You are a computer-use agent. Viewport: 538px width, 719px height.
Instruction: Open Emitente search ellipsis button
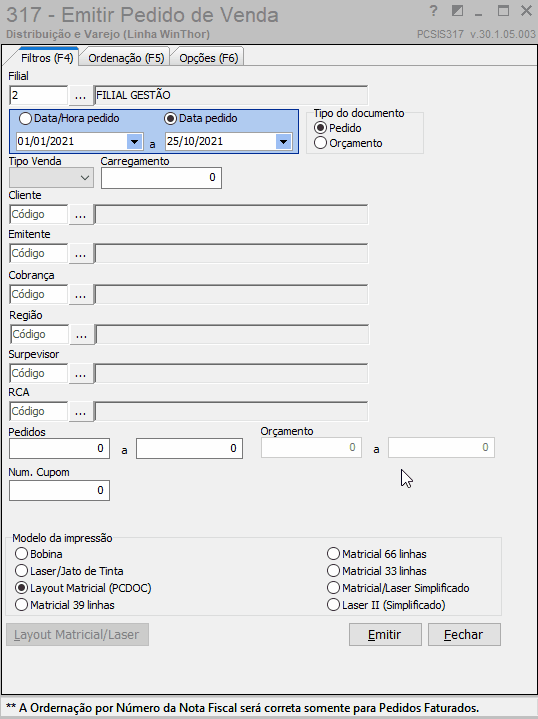pos(80,254)
